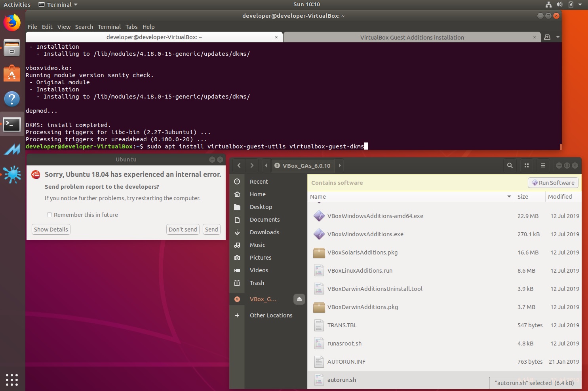Select VBoxDarwinAdditions.pkg file

[444, 307]
